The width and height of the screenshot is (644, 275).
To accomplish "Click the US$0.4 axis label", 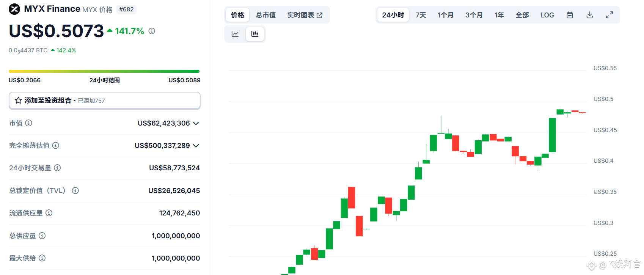I will (x=603, y=161).
